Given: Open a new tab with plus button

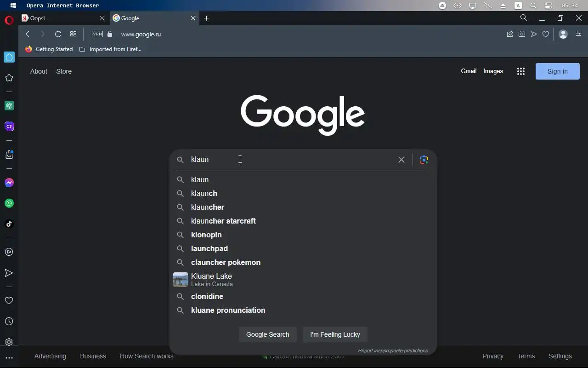Looking at the screenshot, I should click(x=206, y=18).
